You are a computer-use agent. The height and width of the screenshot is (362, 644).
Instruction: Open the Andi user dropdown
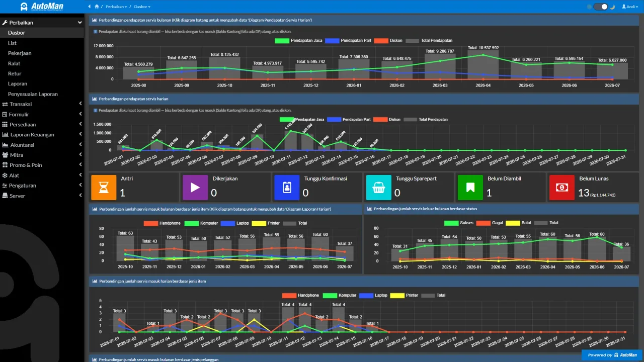pyautogui.click(x=629, y=7)
